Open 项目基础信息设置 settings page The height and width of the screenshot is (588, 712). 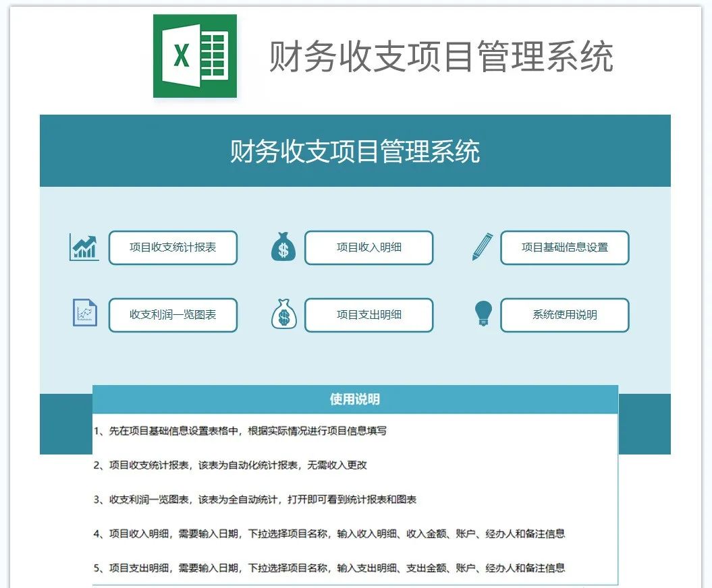564,247
